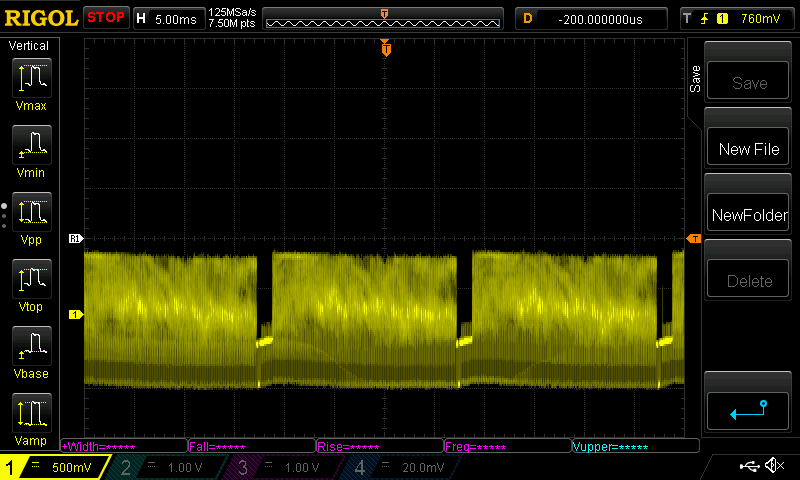This screenshot has width=800, height=480.
Task: Click the Fall measurement result
Action: click(x=252, y=446)
